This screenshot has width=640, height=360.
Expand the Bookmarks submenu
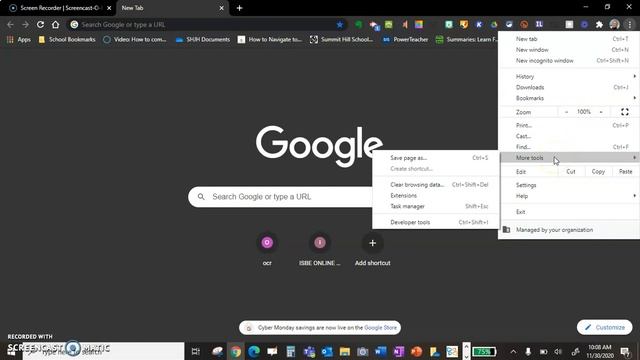pos(569,98)
